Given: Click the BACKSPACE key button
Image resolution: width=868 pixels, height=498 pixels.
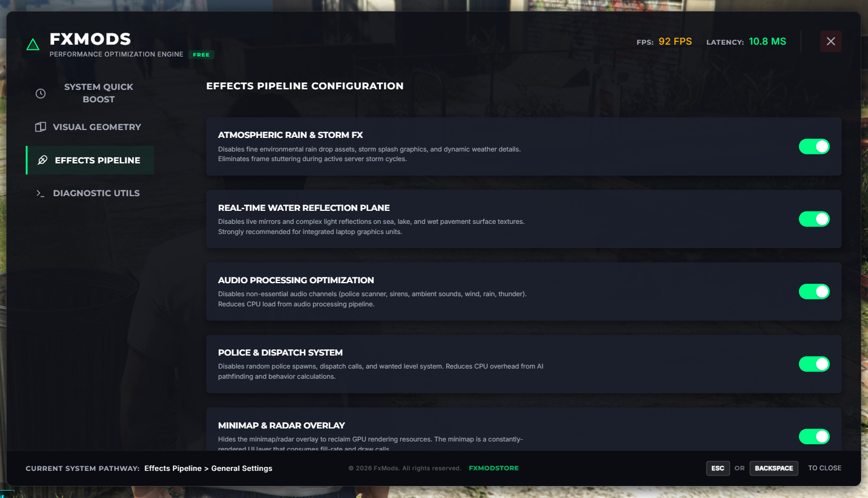Looking at the screenshot, I should [774, 468].
